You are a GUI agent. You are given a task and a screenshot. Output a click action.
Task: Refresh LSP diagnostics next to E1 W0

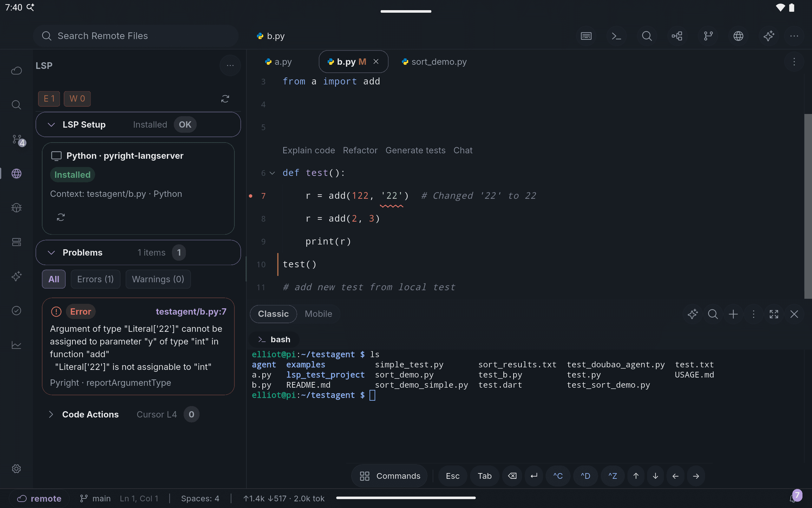coord(225,99)
